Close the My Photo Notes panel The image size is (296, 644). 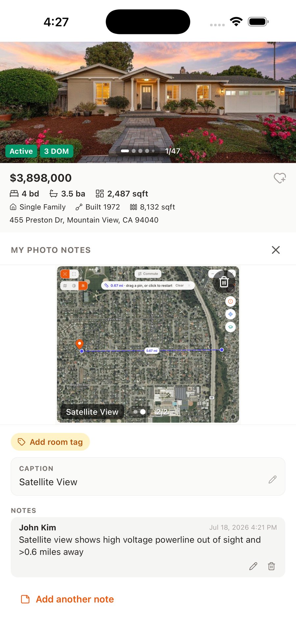pos(276,250)
